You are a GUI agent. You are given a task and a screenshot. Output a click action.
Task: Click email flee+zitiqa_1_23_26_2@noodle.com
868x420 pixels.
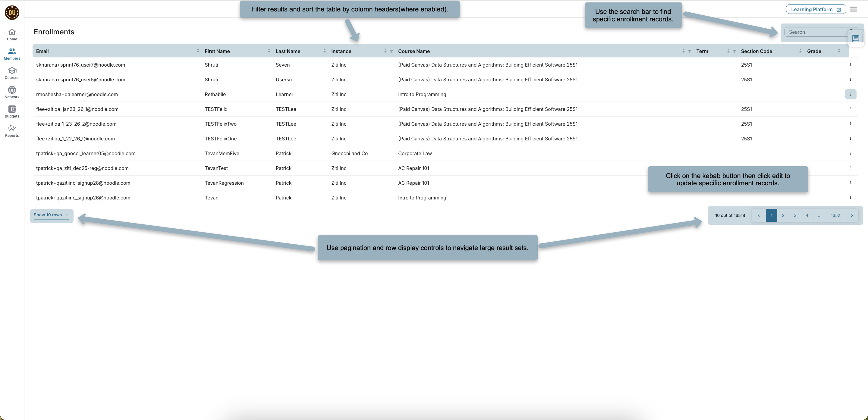coord(76,124)
